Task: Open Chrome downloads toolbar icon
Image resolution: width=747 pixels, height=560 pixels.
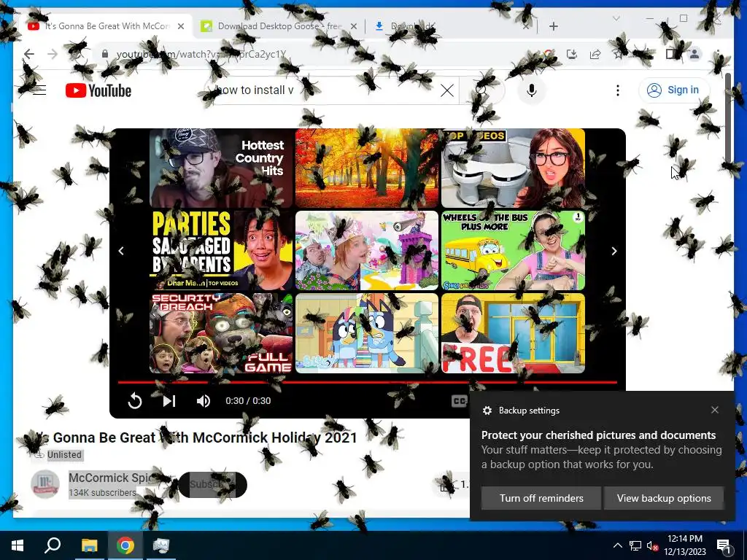Action: pyautogui.click(x=572, y=54)
